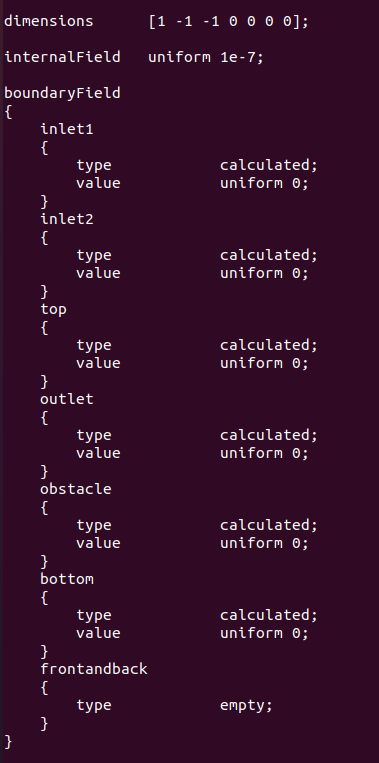
Task: Click uniform 0 value under inlet2
Action: 264,273
